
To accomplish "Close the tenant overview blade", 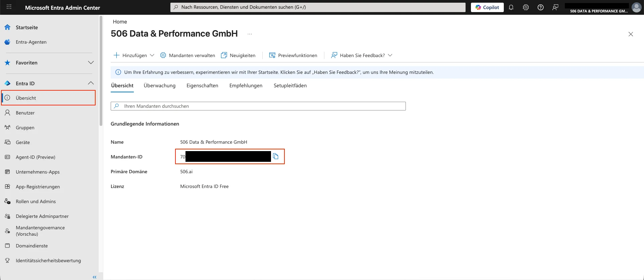I will 631,34.
